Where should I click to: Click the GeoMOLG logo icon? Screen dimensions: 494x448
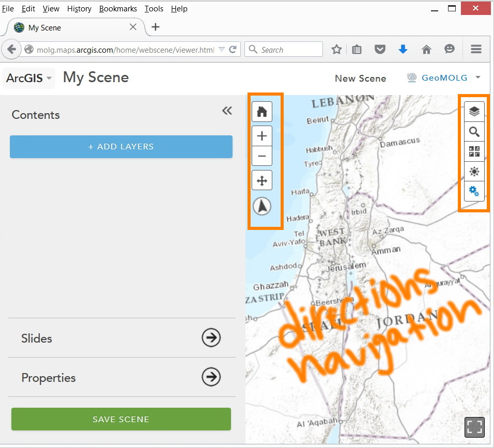(x=411, y=78)
